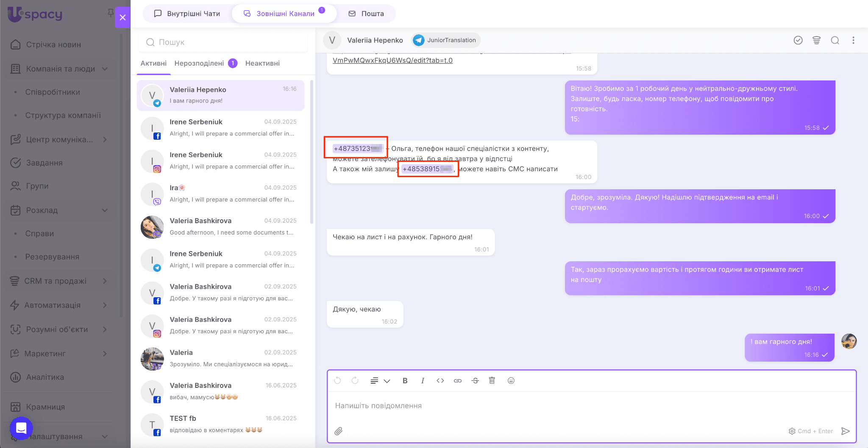Open text alignment dropdown in editor
Screen dimensions: 868x448
pyautogui.click(x=380, y=381)
